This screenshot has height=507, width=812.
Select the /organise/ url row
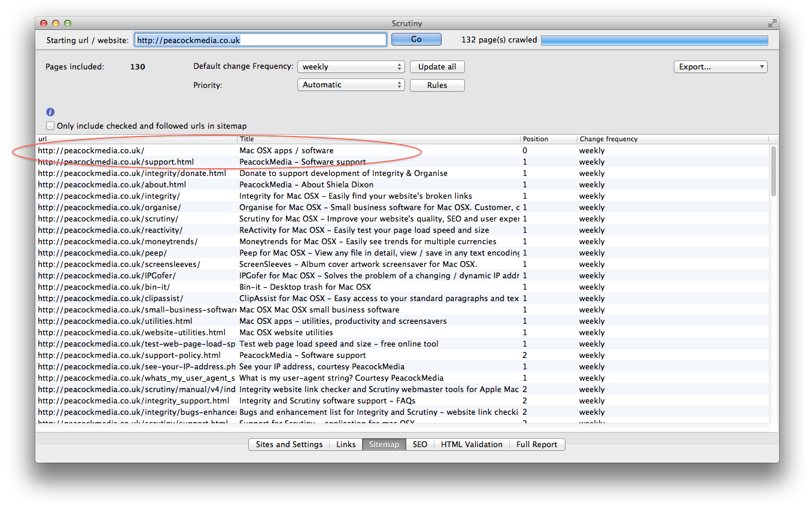[x=403, y=207]
